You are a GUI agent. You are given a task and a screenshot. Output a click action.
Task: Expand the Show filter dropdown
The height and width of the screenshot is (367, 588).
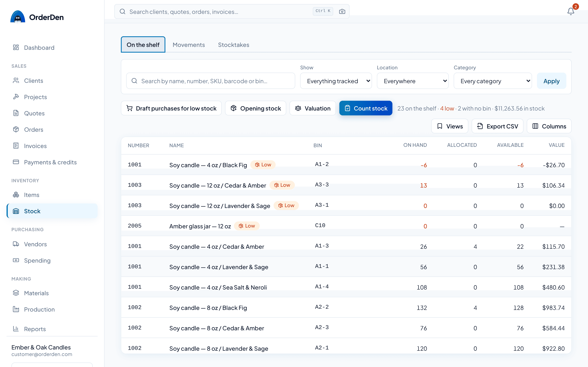click(x=336, y=81)
